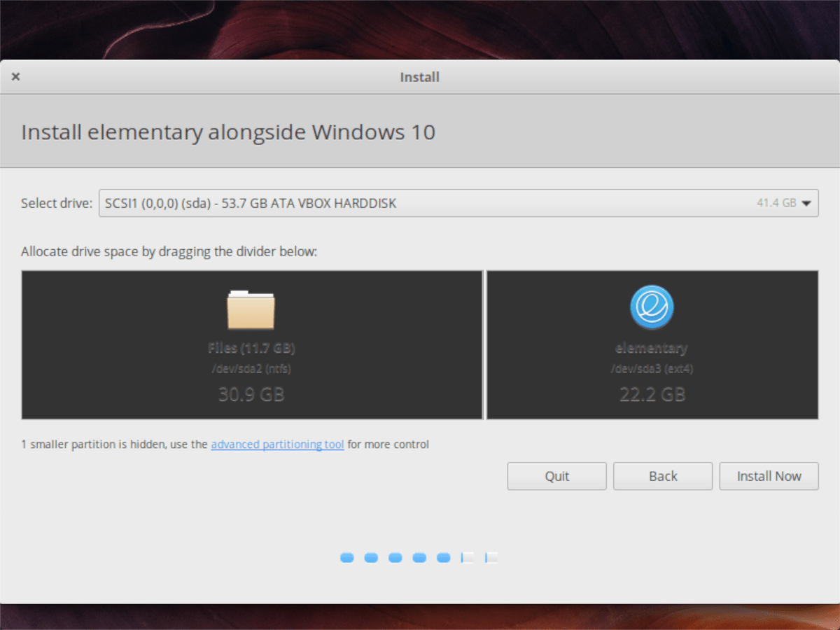
Task: Click the dropdown arrow beside 41.4 GB
Action: 806,204
